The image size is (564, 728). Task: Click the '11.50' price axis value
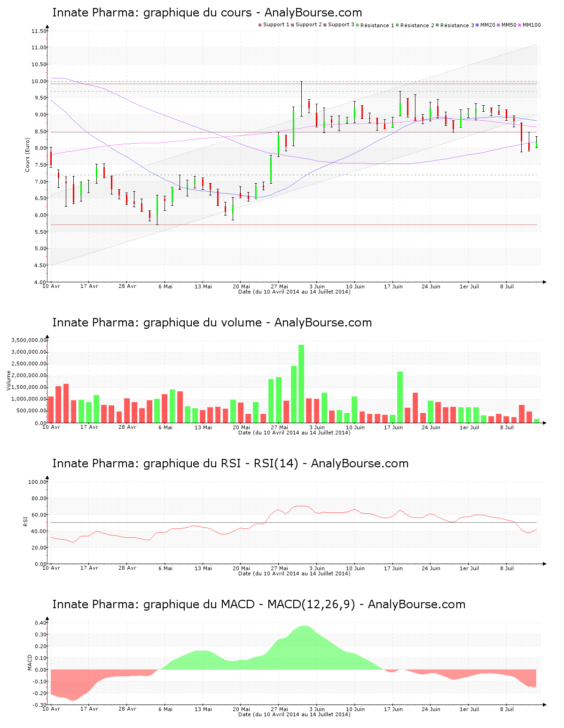point(39,31)
